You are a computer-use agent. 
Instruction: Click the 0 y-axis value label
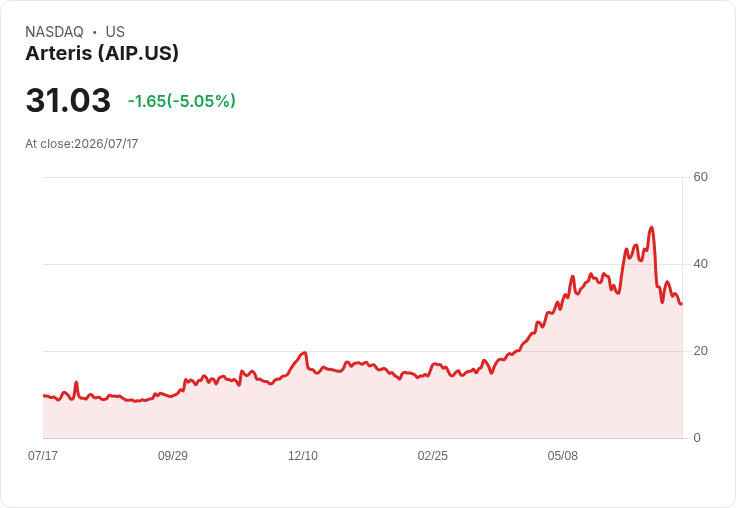click(697, 438)
